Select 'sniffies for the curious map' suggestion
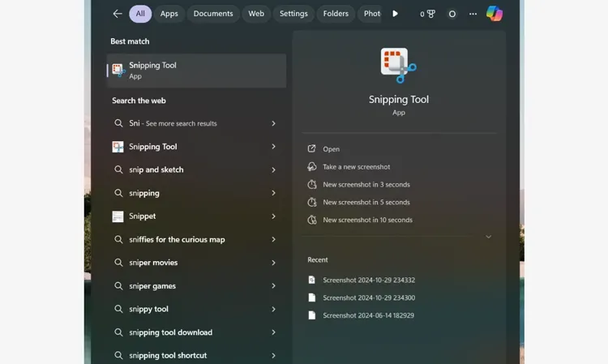608x364 pixels. coord(197,240)
